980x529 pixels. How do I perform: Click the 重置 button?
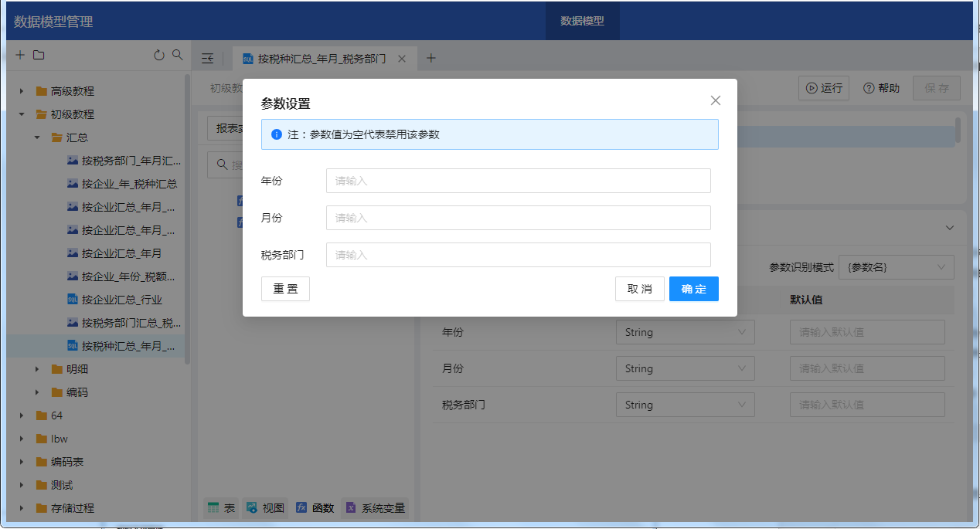point(285,289)
